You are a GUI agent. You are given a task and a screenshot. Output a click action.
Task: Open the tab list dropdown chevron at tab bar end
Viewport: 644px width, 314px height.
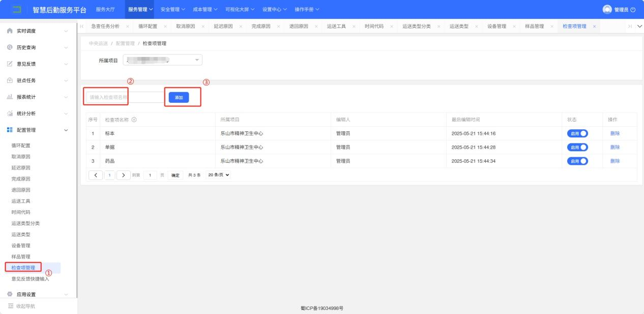pyautogui.click(x=639, y=26)
